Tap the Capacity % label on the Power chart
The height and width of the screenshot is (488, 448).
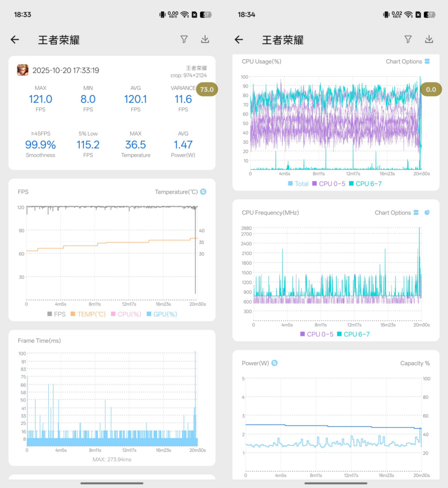coord(415,363)
